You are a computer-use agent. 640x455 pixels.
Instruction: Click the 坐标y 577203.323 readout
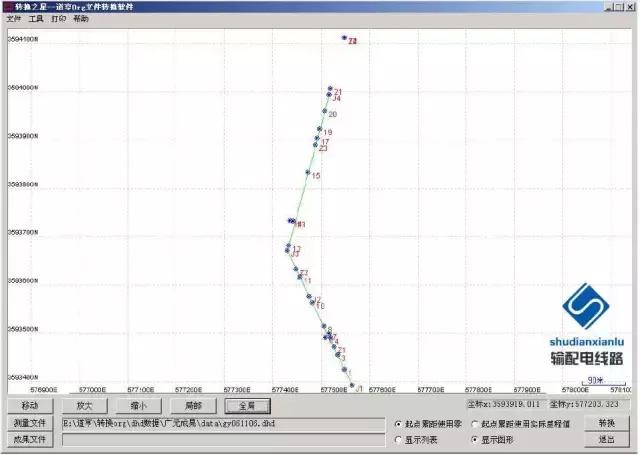584,404
